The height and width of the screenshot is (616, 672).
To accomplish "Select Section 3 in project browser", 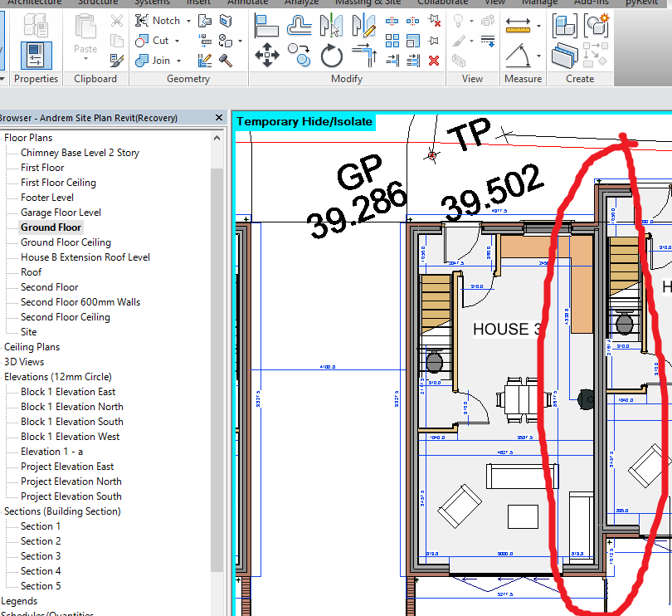I will [x=41, y=556].
